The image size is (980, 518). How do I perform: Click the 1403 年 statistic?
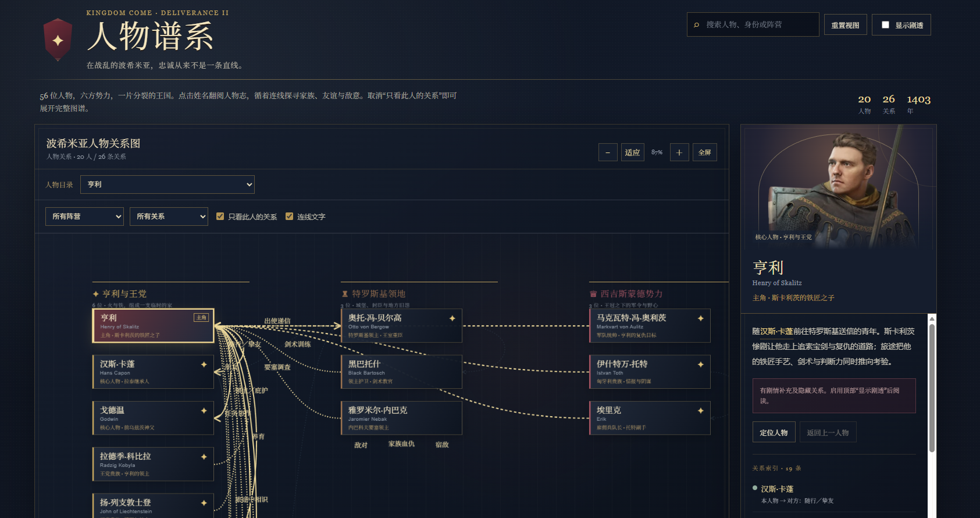pos(918,104)
